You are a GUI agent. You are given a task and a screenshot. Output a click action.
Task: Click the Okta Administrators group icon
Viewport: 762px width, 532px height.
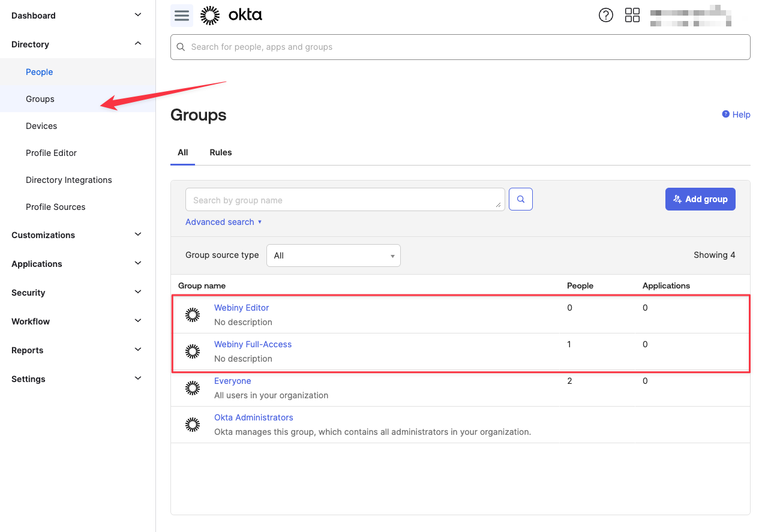click(193, 425)
